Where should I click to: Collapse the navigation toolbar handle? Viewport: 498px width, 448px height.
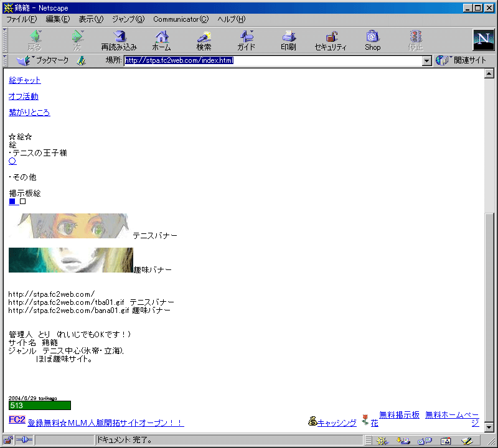tap(5, 40)
